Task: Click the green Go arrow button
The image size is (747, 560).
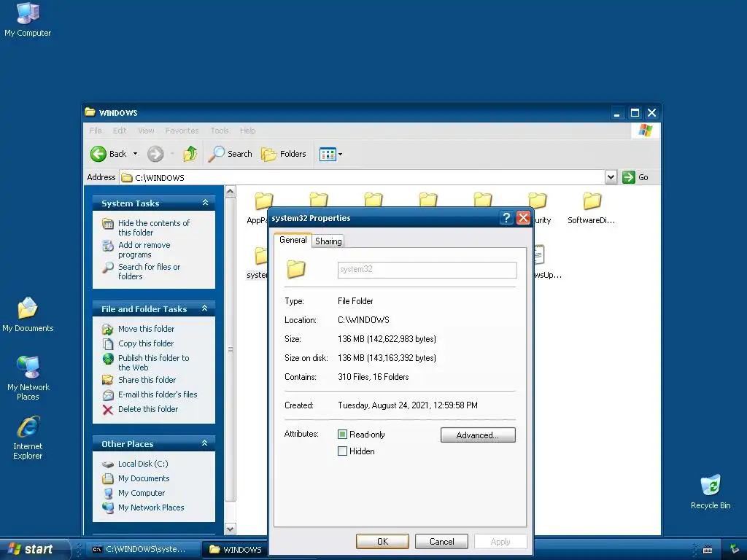Action: click(629, 177)
